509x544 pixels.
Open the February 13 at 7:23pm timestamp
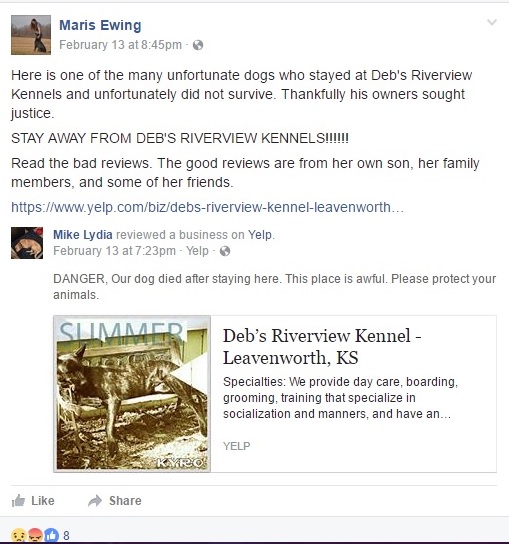[x=114, y=251]
